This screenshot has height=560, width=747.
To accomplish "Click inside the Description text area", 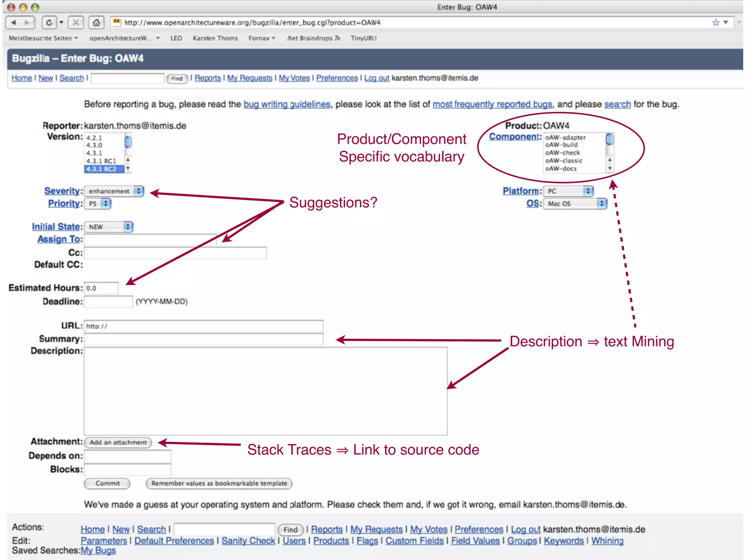I will click(266, 391).
